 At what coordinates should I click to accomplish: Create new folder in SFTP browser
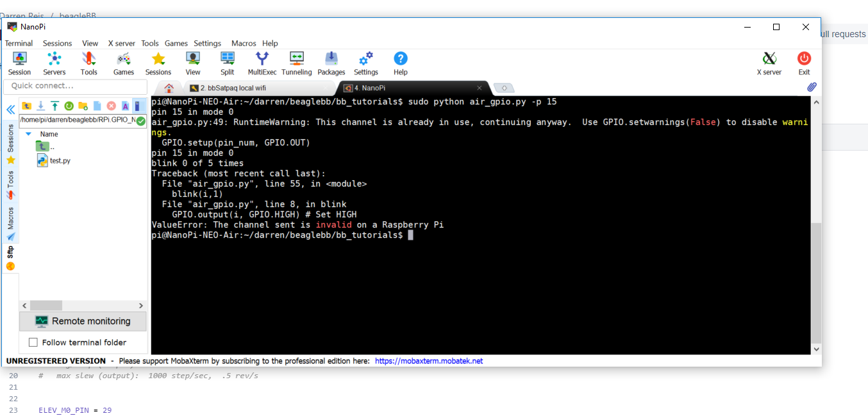point(83,106)
